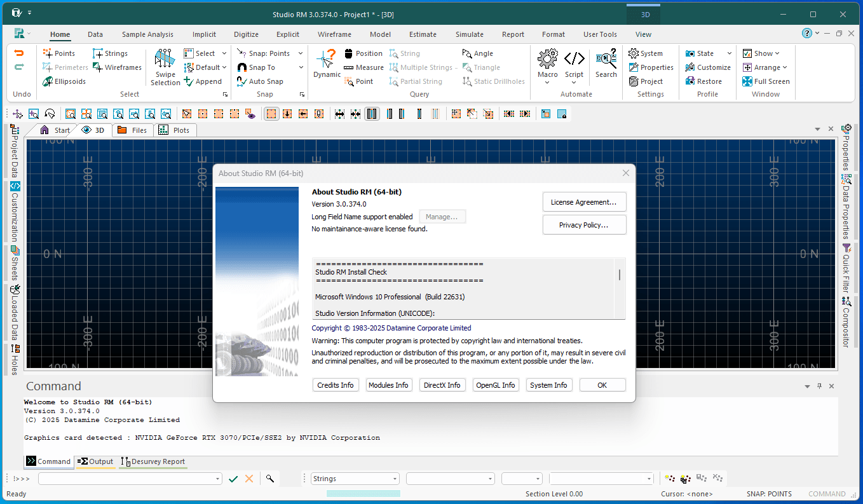This screenshot has width=863, height=504.
Task: Expand Select group dialog launcher
Action: [225, 95]
